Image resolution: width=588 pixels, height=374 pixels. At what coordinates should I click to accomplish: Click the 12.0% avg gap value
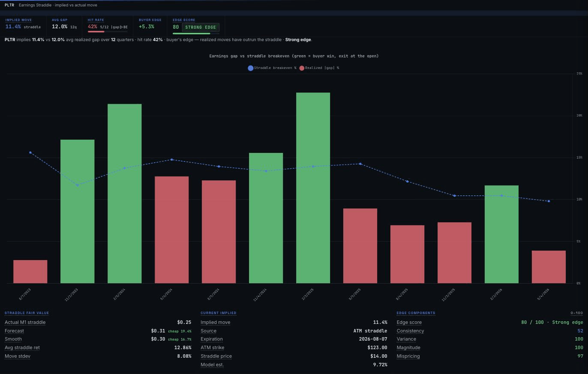(x=60, y=27)
